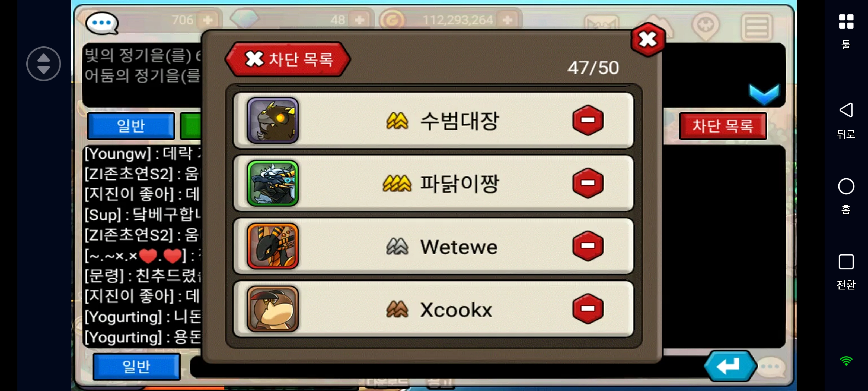The image size is (868, 391).
Task: Expand the blue chevron down arrow
Action: click(764, 94)
